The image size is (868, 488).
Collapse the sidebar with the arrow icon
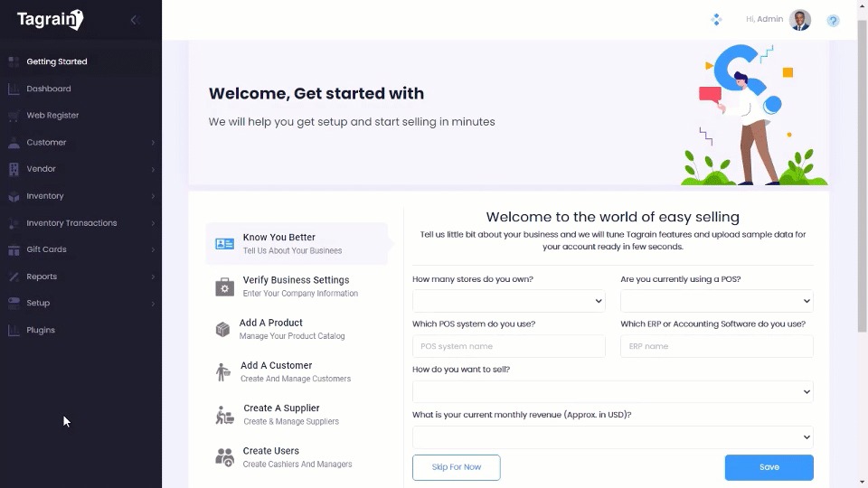tap(134, 20)
